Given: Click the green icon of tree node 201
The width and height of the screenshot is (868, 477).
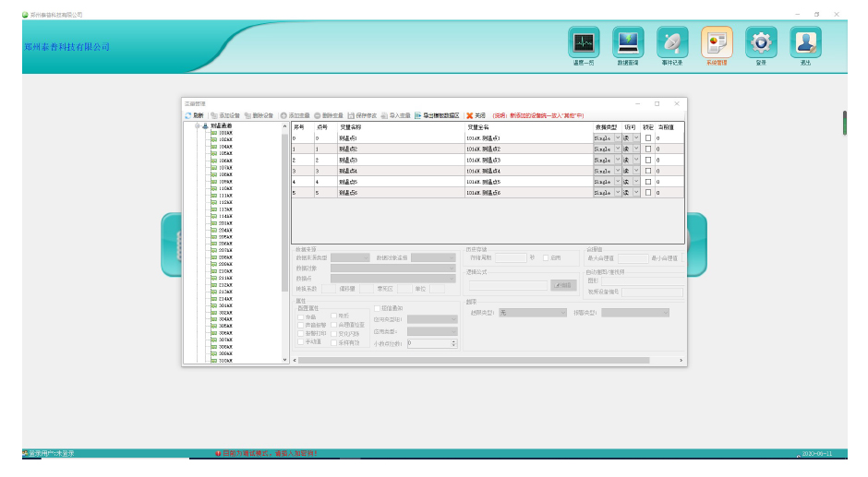Looking at the screenshot, I should (213, 223).
